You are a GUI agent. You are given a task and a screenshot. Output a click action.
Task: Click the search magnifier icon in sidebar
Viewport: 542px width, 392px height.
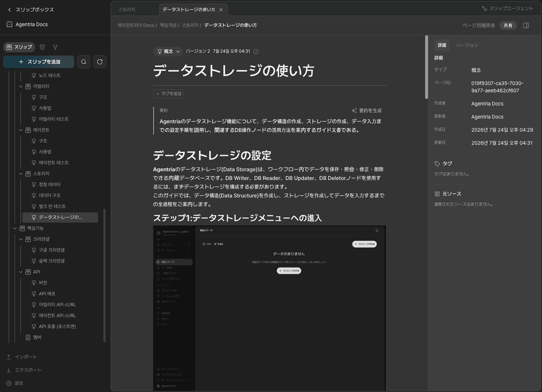(84, 62)
